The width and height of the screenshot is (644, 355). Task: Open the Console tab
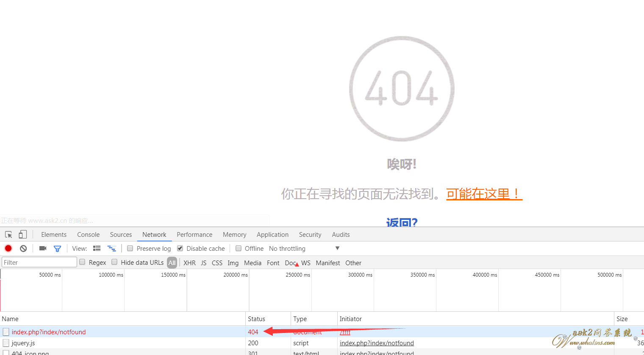[88, 235]
